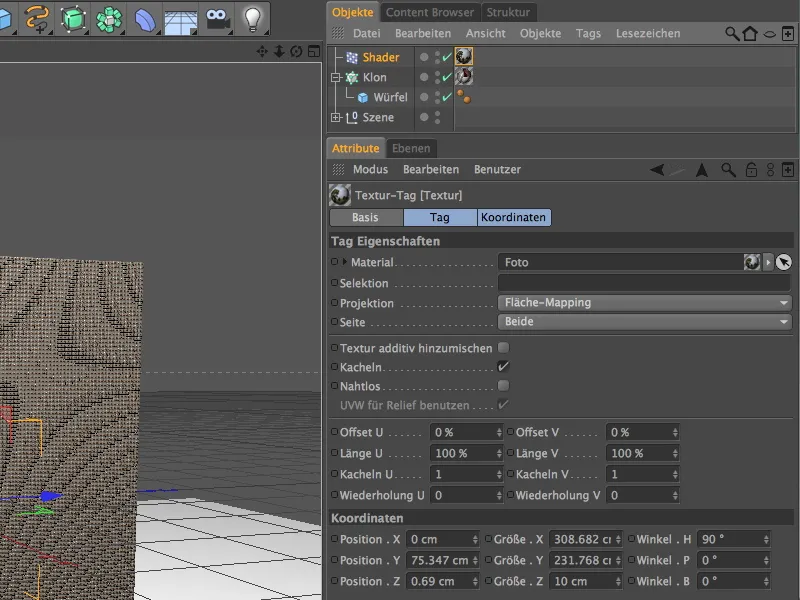Toggle Shader object visibility dots
Image resolution: width=800 pixels, height=600 pixels.
(x=437, y=57)
